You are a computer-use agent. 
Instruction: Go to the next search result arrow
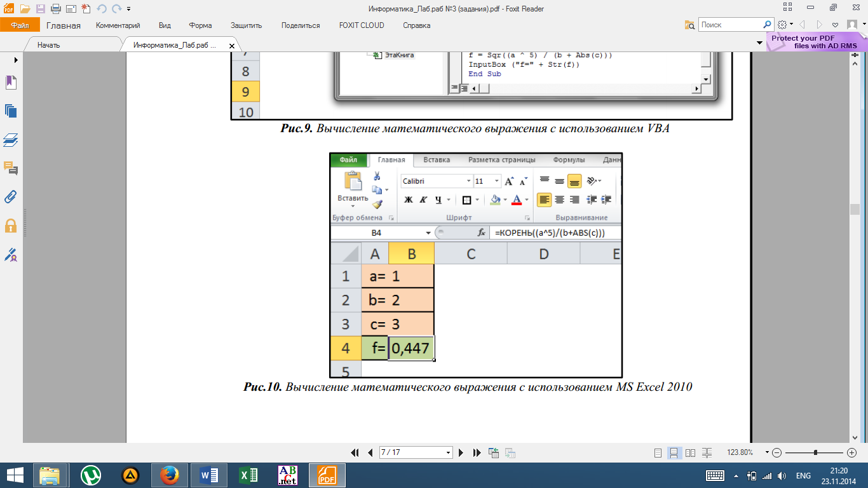pyautogui.click(x=820, y=25)
